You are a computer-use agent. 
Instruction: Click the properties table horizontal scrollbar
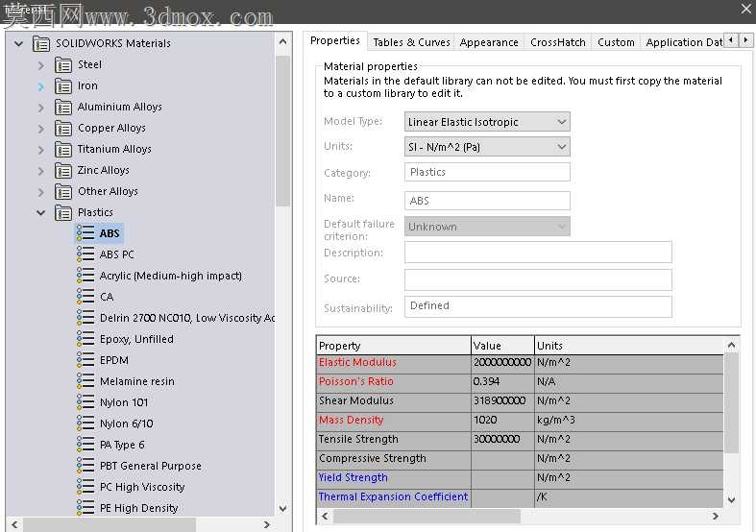427,516
